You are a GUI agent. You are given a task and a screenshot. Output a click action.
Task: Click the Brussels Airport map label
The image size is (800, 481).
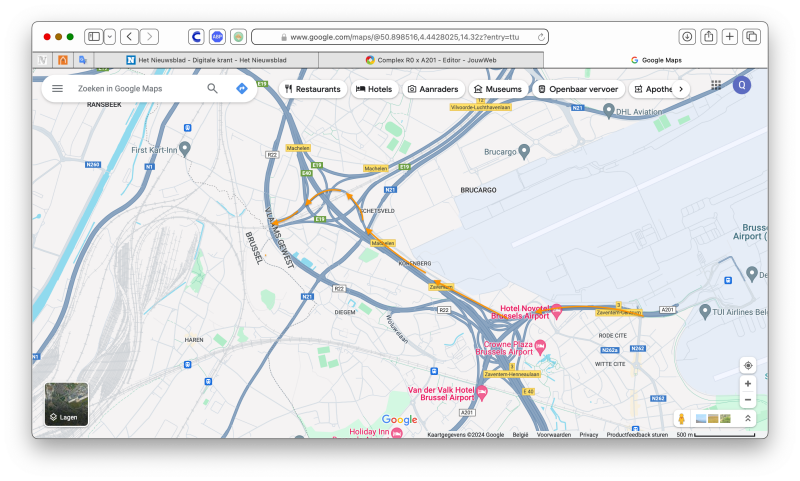point(751,232)
